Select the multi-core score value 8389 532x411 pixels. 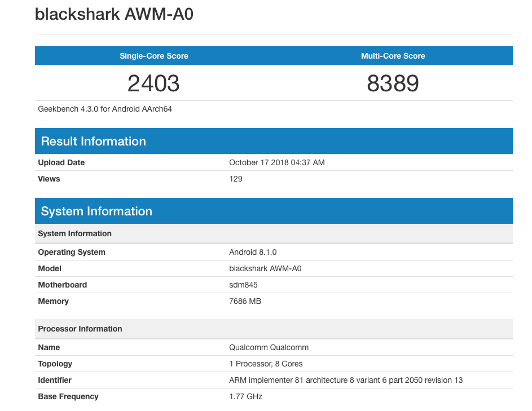pyautogui.click(x=393, y=83)
